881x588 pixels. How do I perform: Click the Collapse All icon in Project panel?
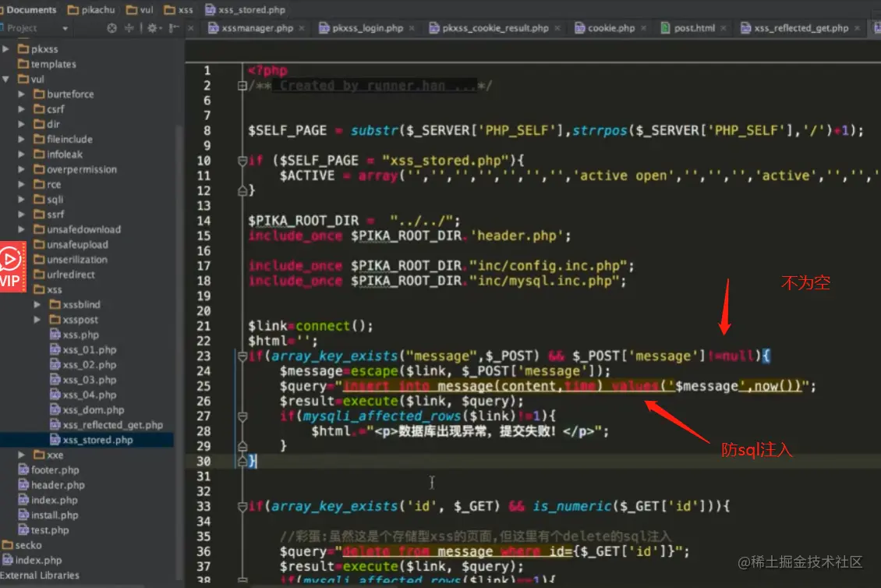click(129, 27)
